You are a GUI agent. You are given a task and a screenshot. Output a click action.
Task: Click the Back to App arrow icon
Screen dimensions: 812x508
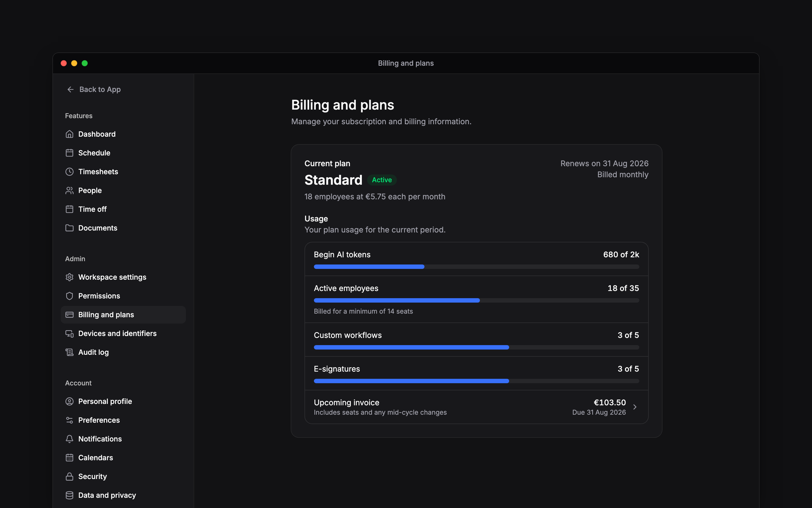click(70, 89)
